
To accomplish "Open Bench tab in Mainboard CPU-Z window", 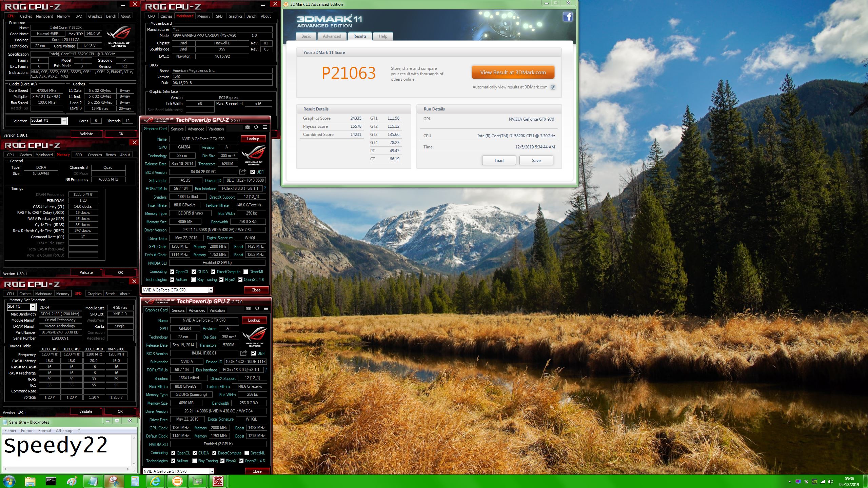I will 251,16.
